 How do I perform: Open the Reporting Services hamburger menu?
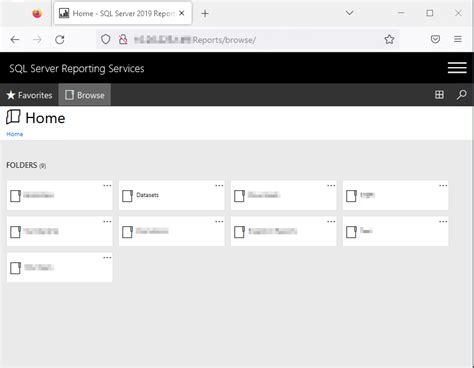[x=457, y=67]
